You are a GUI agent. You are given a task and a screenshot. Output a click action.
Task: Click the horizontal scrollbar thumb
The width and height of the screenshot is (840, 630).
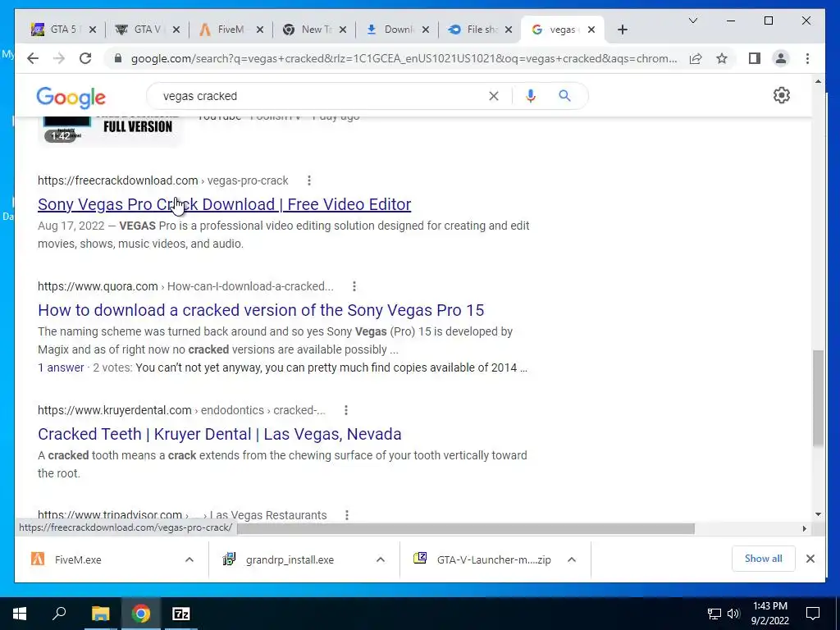(466, 529)
